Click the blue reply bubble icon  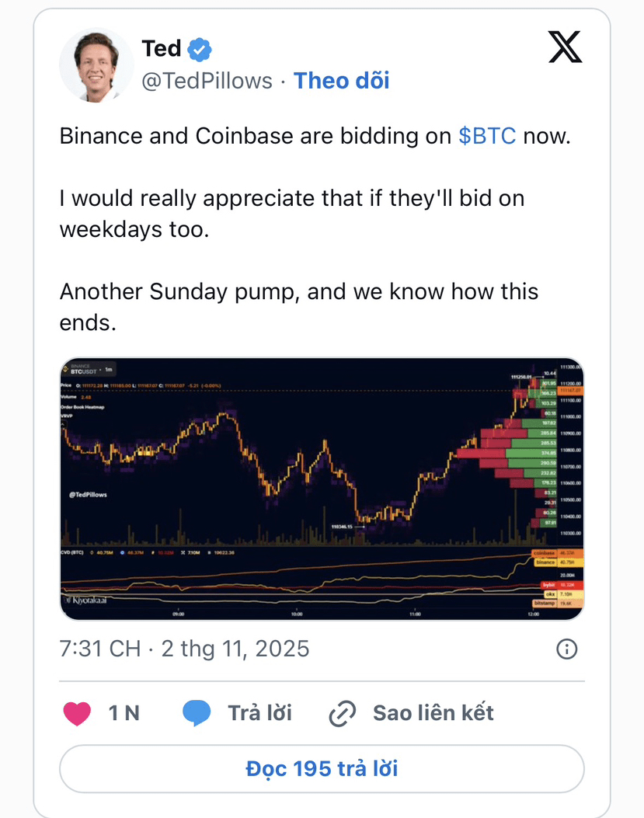click(x=197, y=713)
